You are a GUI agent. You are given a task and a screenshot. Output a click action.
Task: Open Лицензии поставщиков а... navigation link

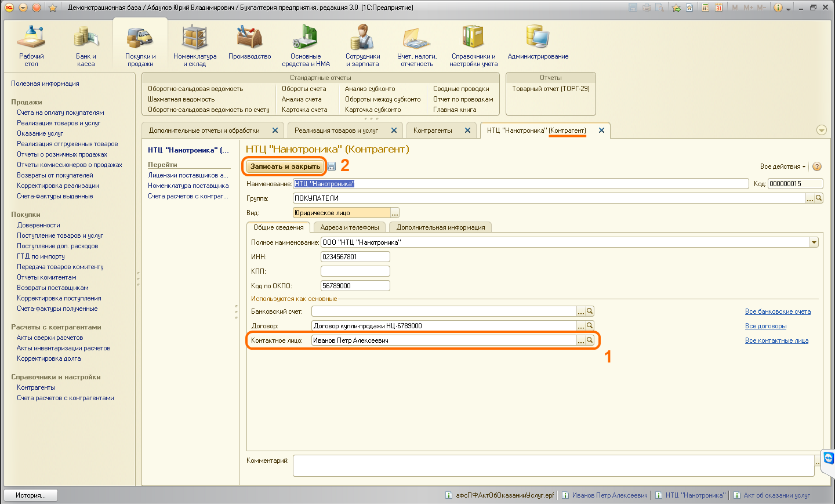[188, 175]
